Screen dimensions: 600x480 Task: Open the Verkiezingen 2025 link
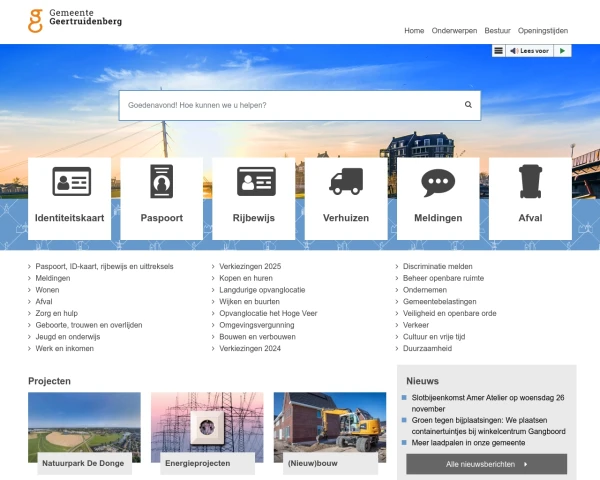tap(250, 266)
